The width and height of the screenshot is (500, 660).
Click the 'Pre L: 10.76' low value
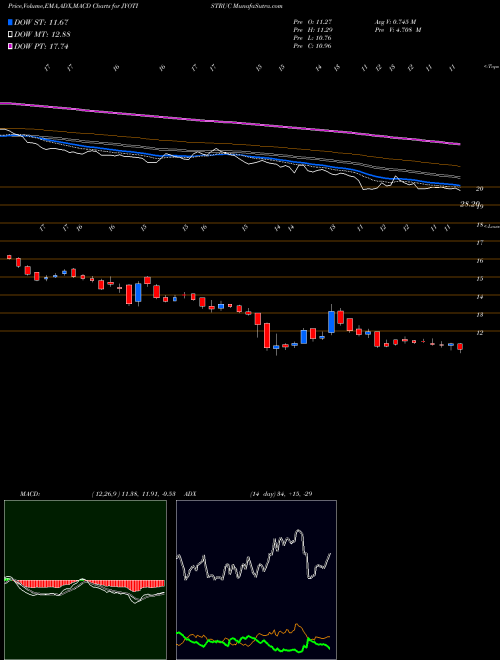[x=313, y=38]
